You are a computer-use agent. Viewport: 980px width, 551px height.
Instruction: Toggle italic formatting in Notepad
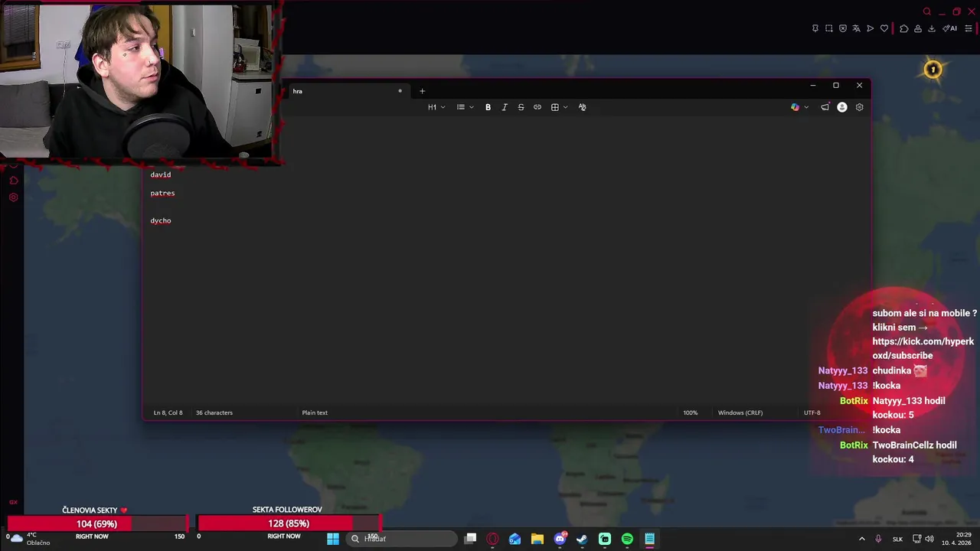[505, 107]
